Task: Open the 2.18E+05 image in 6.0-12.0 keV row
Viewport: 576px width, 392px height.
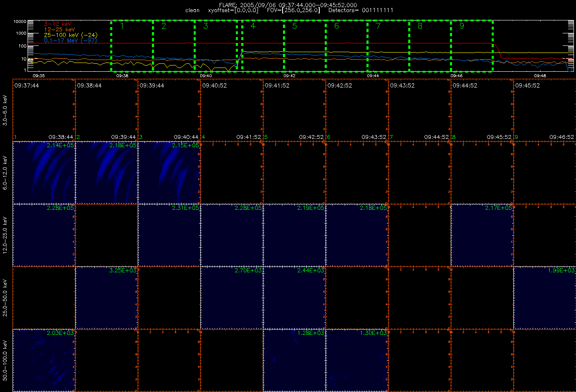Action: pyautogui.click(x=106, y=173)
